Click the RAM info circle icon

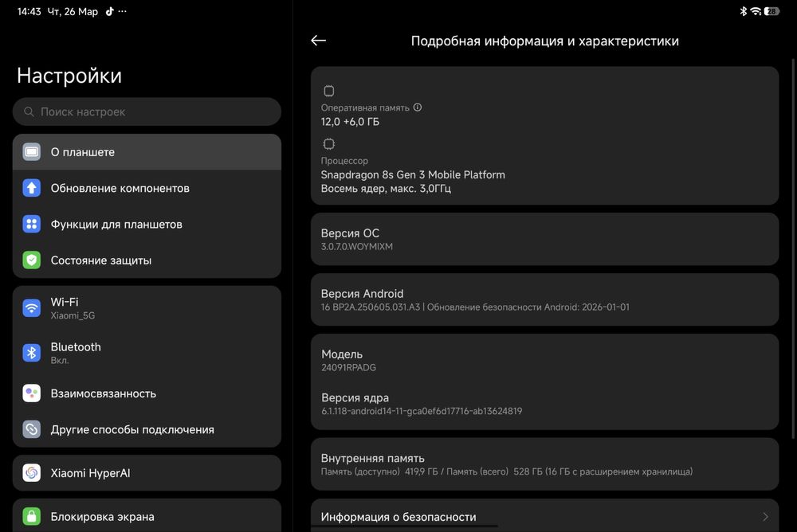418,108
